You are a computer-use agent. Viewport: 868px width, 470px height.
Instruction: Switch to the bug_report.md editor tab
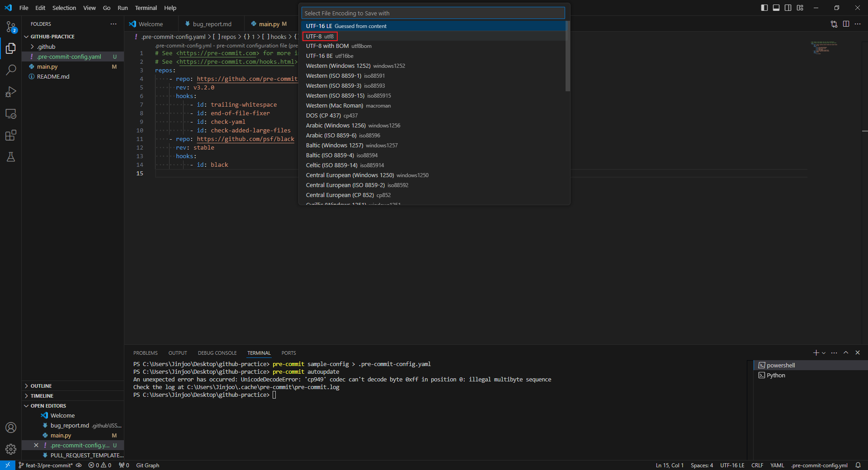tap(212, 24)
